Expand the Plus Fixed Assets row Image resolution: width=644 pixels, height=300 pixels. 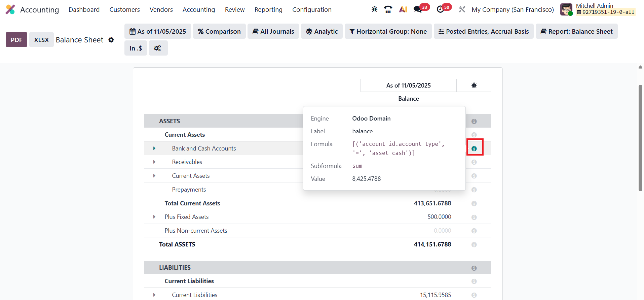click(154, 217)
